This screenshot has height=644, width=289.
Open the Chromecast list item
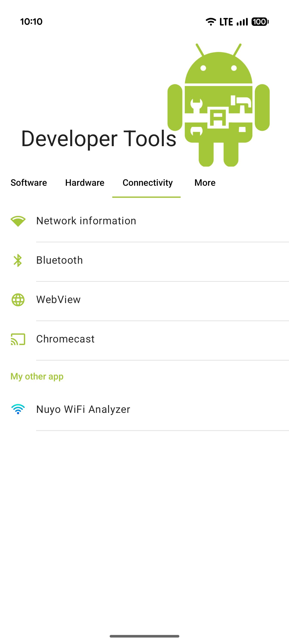pos(144,339)
